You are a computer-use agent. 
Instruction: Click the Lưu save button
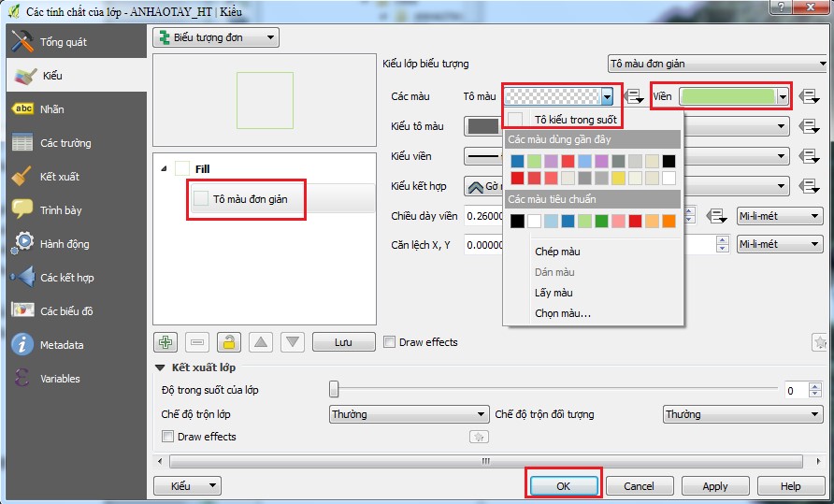click(343, 342)
